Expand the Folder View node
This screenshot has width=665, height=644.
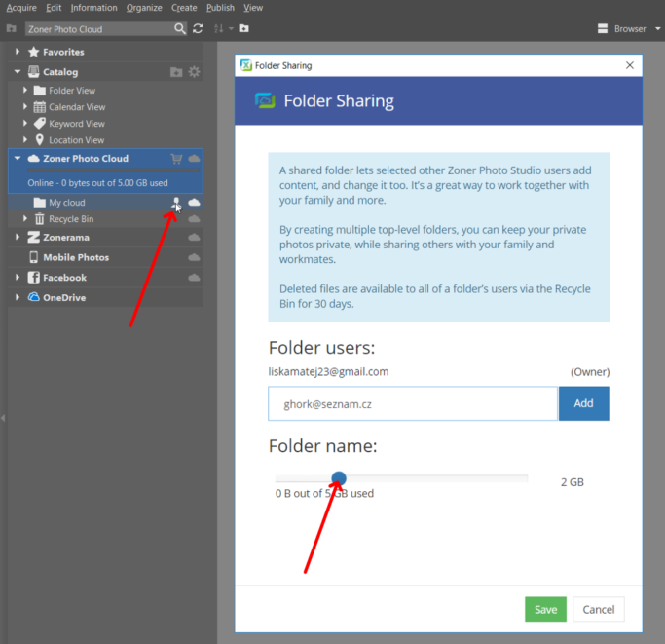tap(25, 90)
